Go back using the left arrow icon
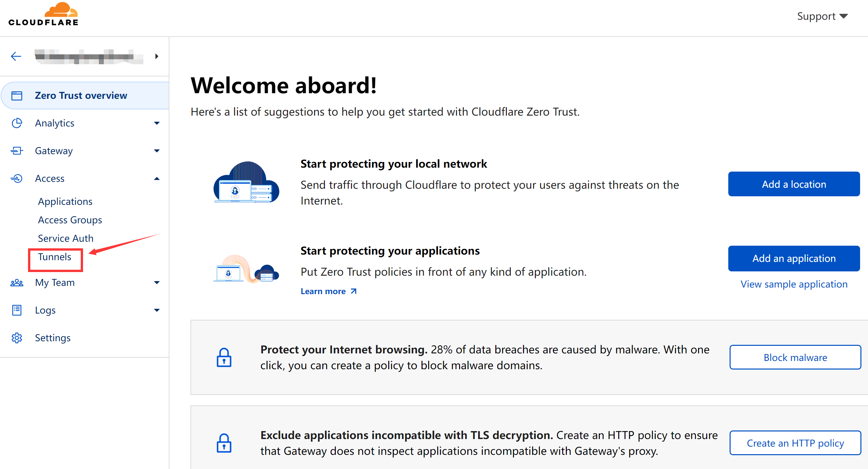The image size is (868, 469). pos(16,56)
